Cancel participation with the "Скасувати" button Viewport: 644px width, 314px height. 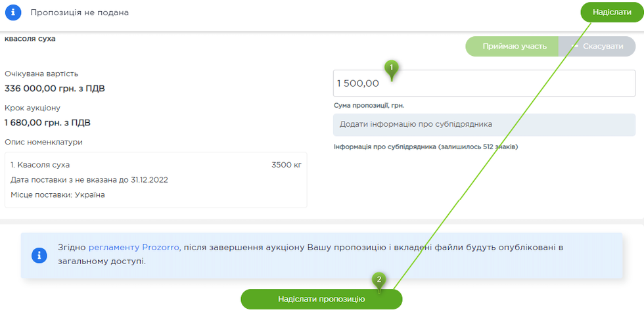point(597,47)
